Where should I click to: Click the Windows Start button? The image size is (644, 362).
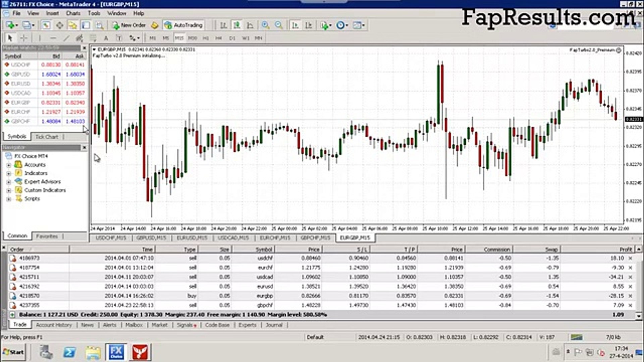click(13, 352)
